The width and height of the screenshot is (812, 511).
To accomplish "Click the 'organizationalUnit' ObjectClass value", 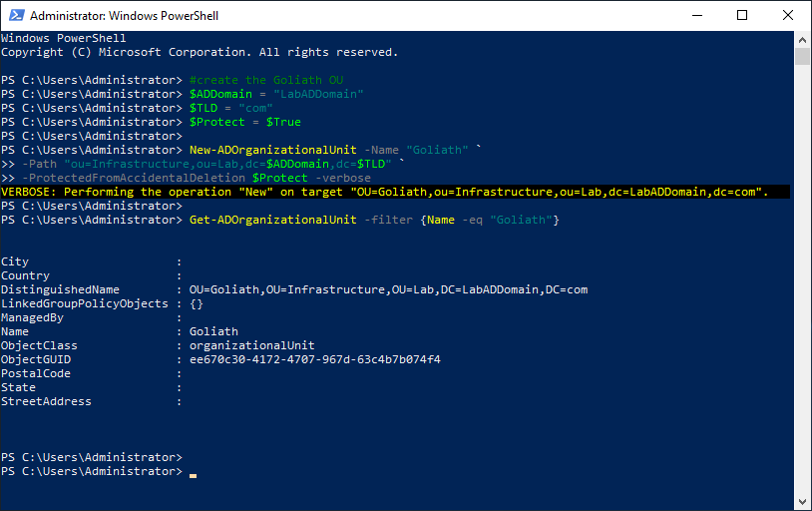I will [x=251, y=345].
